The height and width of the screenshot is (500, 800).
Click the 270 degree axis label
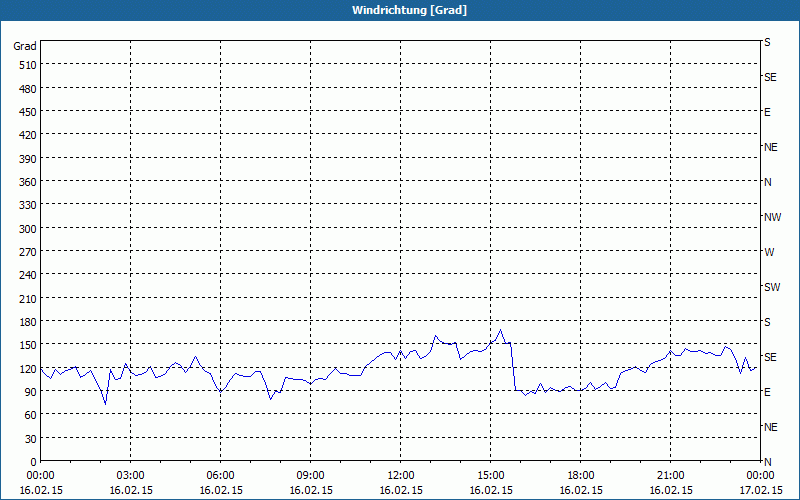pos(28,252)
